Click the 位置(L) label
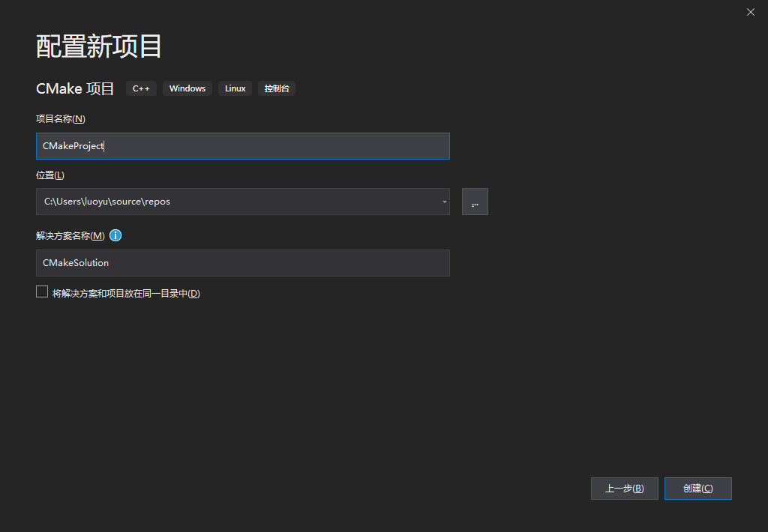 click(50, 175)
